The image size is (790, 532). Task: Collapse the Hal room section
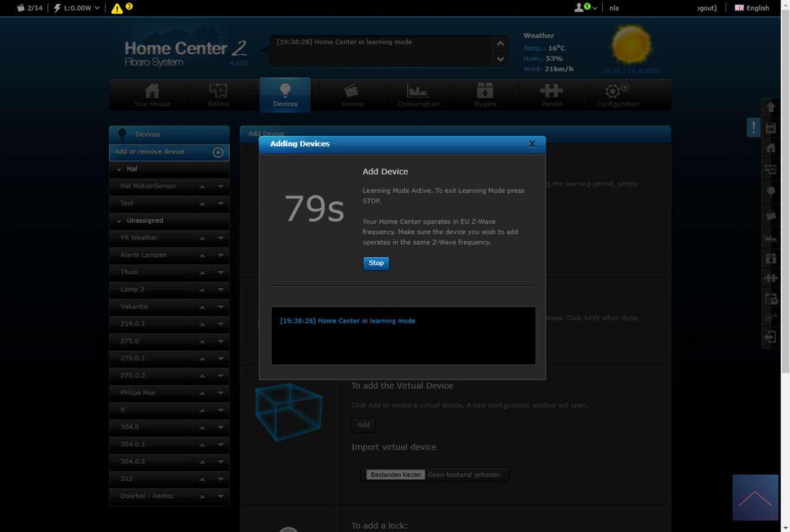(119, 169)
